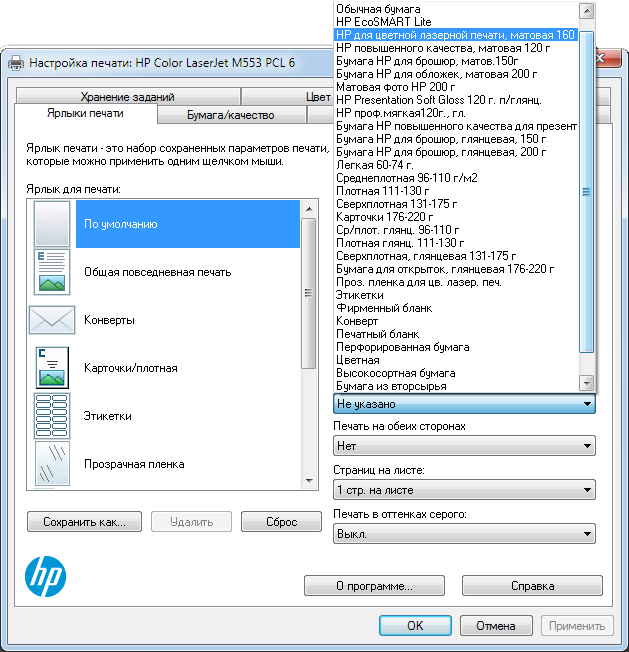629x652 pixels.
Task: Click the printer icon in title bar
Action: click(16, 63)
